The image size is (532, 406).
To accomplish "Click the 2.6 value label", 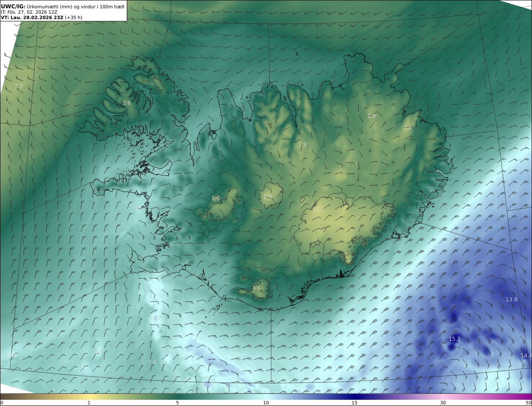I will click(408, 128).
